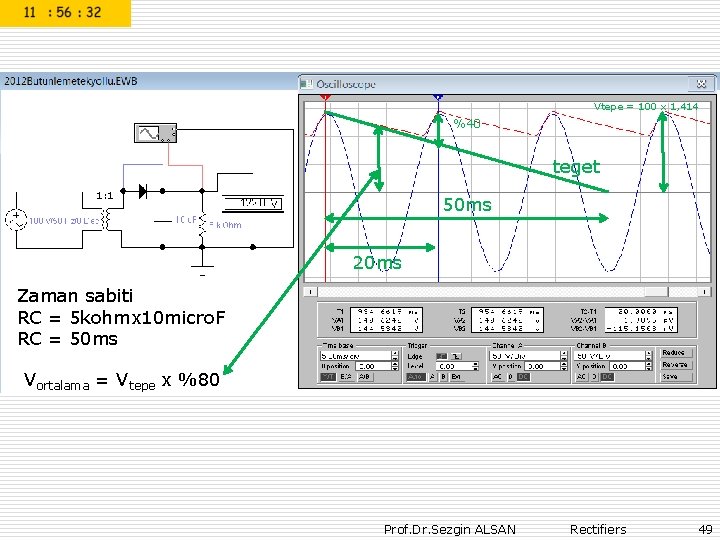Screen dimensions: 720x540
Task: Set trigger source to channel A
Action: point(433,377)
